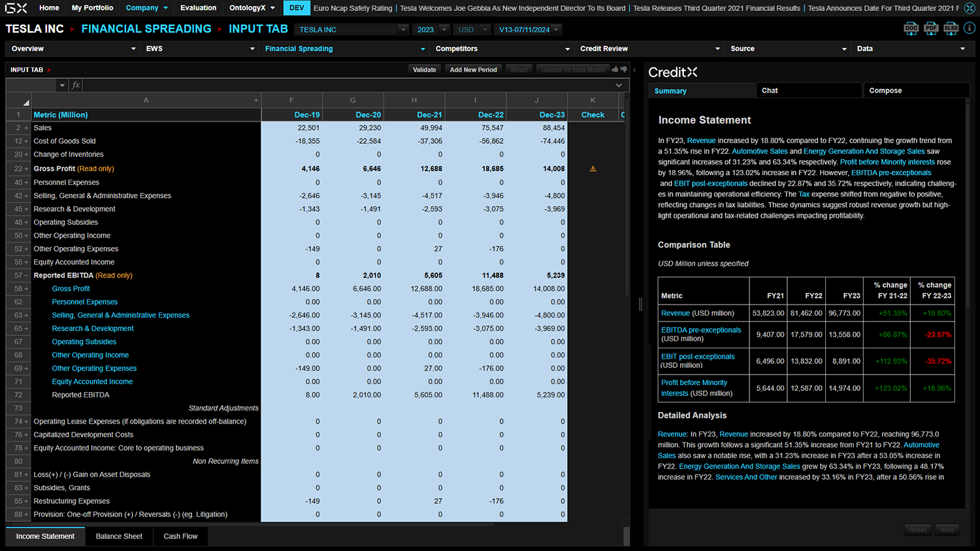Image resolution: width=980 pixels, height=551 pixels.
Task: Open the V13-07/11/2024 version dropdown
Action: tap(528, 29)
